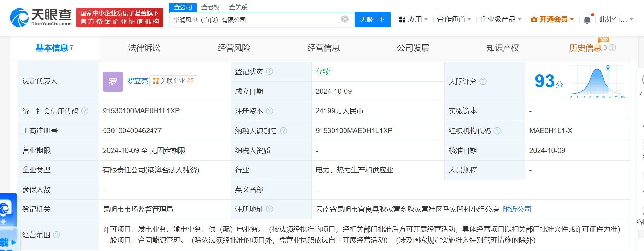
Task: Click the score distribution chart
Action: tap(597, 81)
